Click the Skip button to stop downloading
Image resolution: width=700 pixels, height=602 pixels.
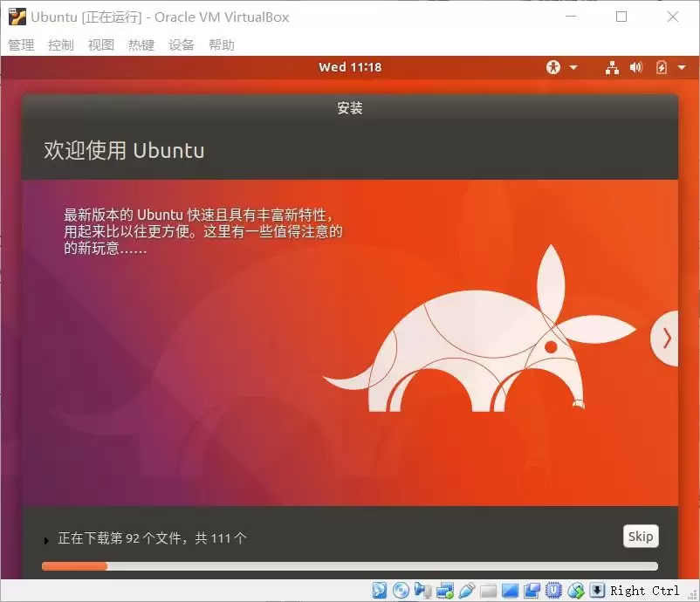click(641, 537)
